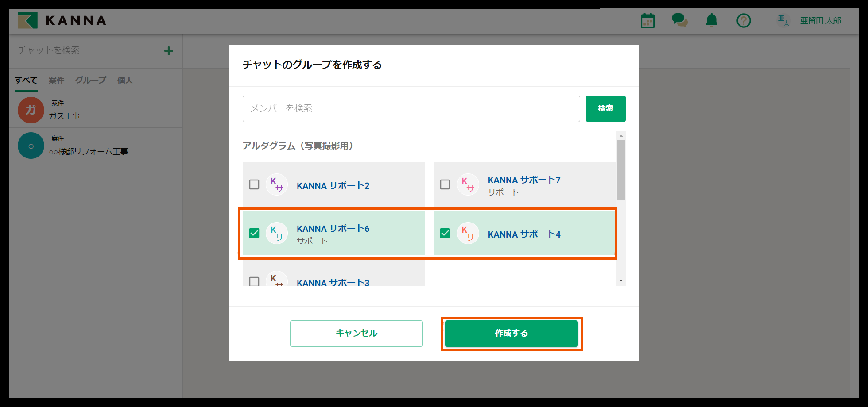Uncheck the KANNA サポート4 checkbox
868x407 pixels.
click(x=445, y=233)
